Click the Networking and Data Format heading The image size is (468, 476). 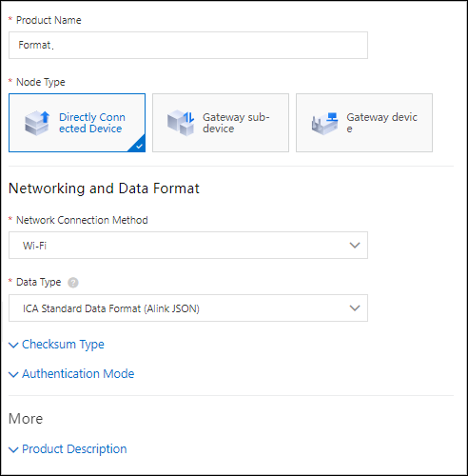pyautogui.click(x=104, y=188)
